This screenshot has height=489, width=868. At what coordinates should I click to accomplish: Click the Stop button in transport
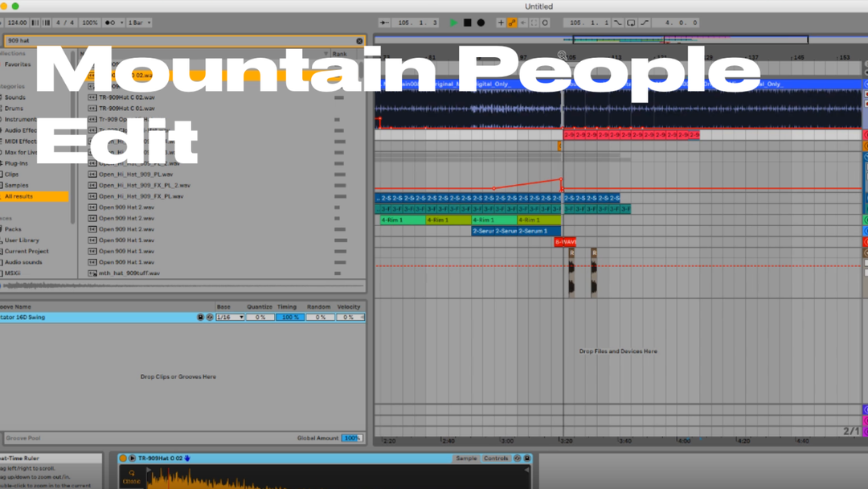pyautogui.click(x=467, y=23)
